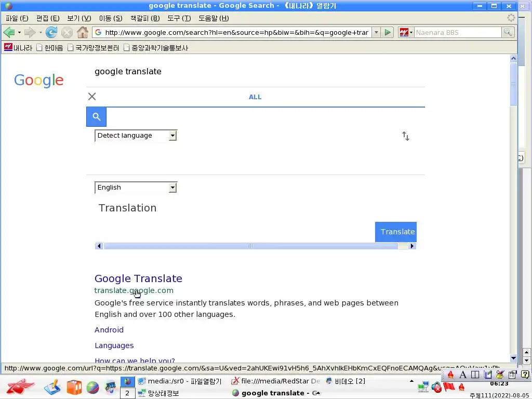
Task: Open the music player icon in taskbar
Action: click(111, 387)
